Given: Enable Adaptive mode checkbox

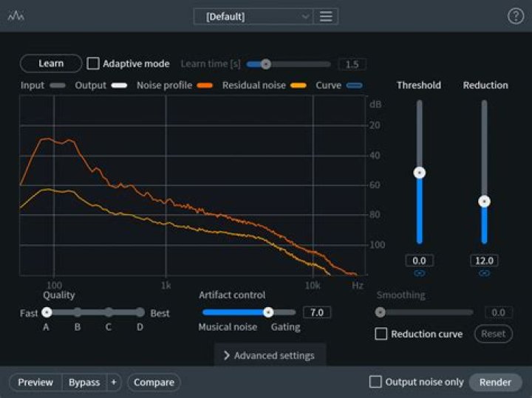Looking at the screenshot, I should tap(93, 64).
